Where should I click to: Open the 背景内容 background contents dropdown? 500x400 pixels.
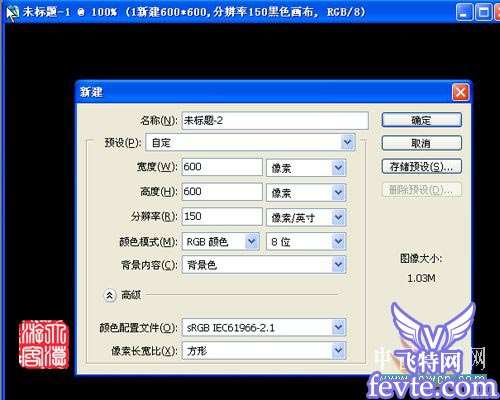[264, 265]
